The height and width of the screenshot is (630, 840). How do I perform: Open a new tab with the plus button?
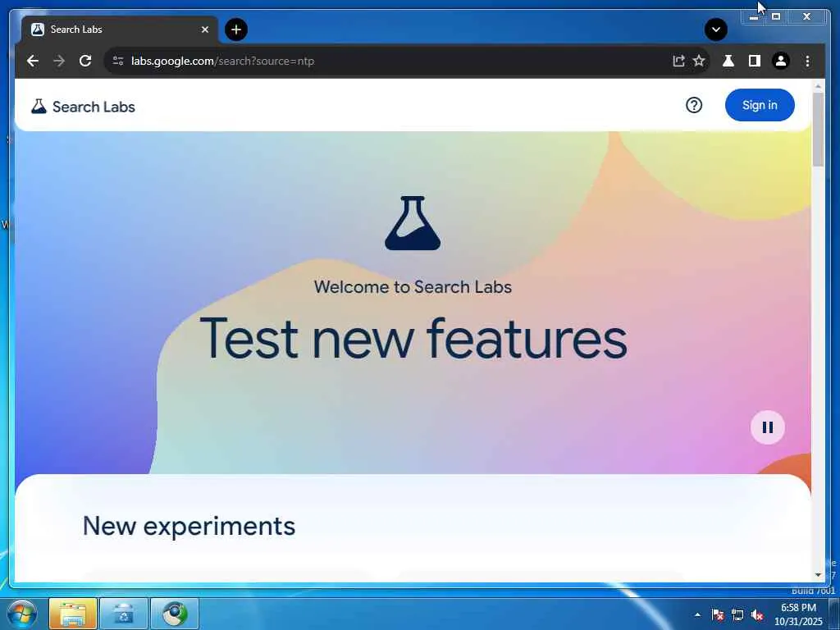coord(236,30)
